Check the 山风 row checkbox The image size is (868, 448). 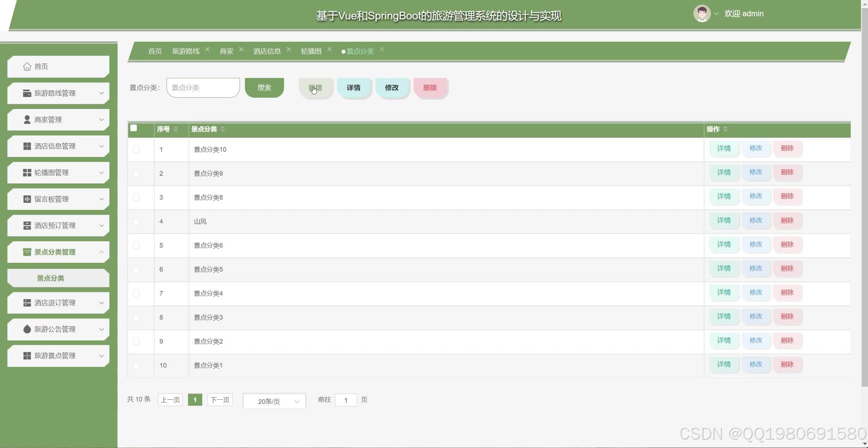coord(136,222)
